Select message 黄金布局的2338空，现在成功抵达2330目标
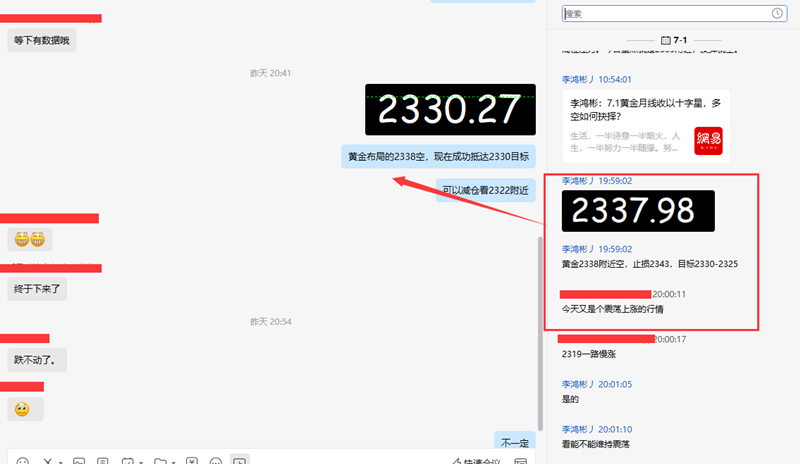 coord(438,157)
